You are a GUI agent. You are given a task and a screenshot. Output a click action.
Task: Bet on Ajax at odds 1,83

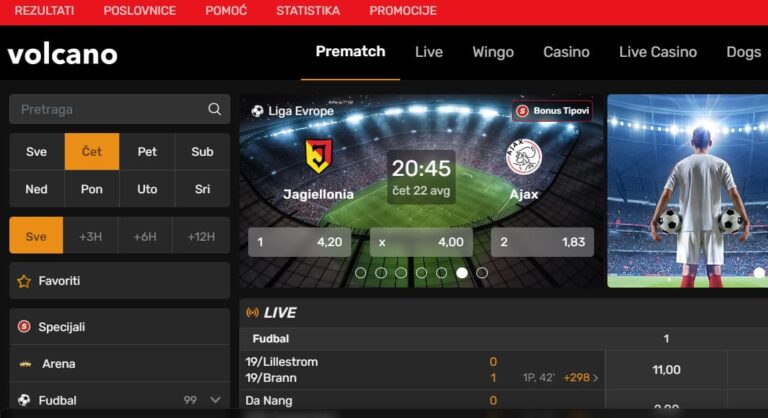[x=542, y=242]
